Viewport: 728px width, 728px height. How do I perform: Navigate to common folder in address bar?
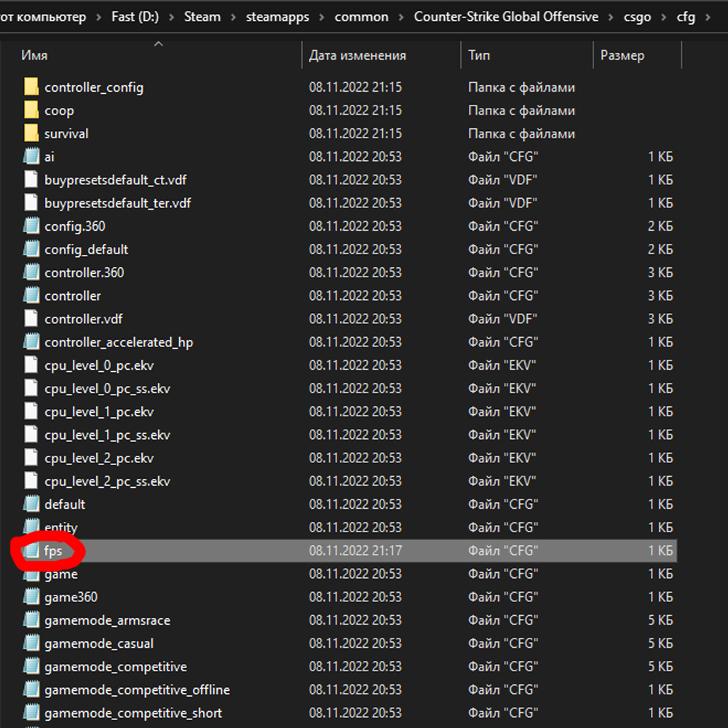[x=361, y=17]
